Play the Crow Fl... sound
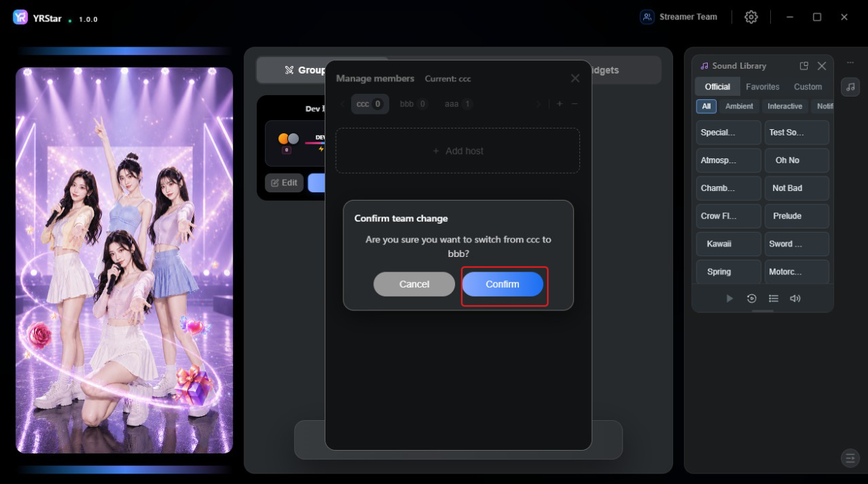868x484 pixels. point(729,216)
